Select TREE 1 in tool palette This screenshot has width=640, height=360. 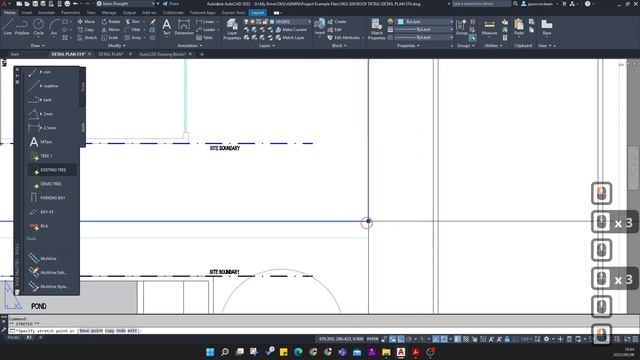point(41,156)
